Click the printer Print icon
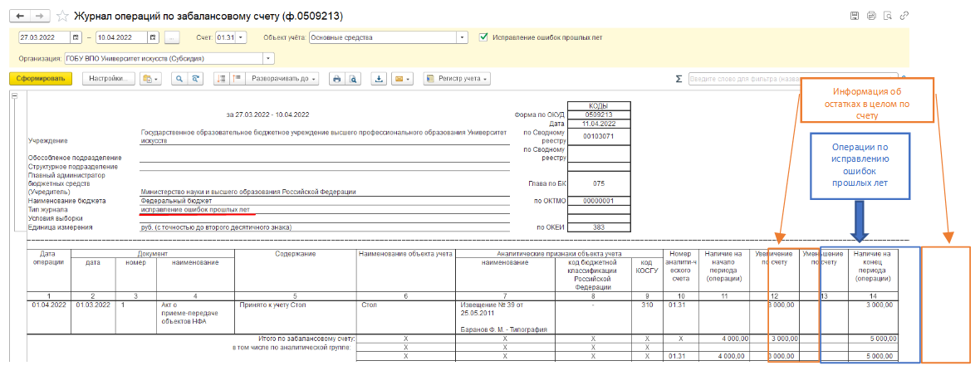Viewport: 980px width, 390px height. pos(337,79)
